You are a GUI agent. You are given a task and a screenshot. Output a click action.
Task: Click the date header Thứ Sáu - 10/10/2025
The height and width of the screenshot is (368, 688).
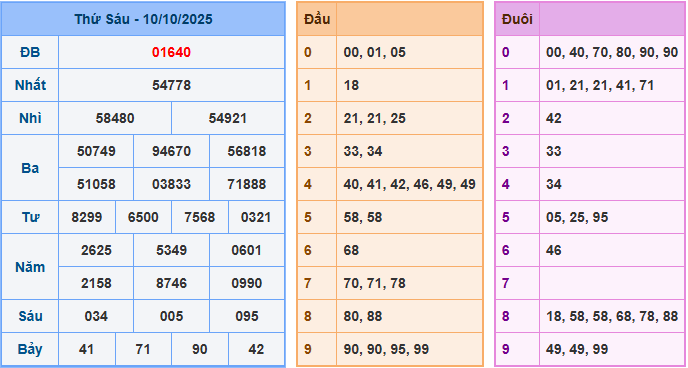click(143, 19)
